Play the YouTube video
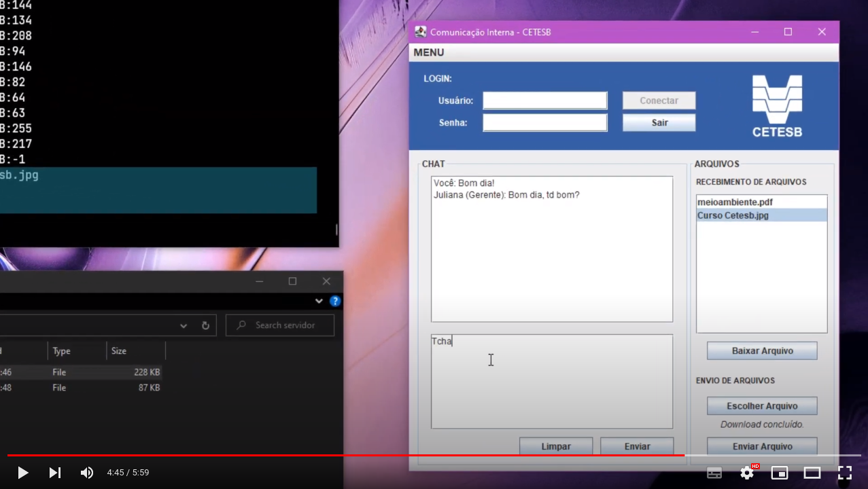868x489 pixels. [x=22, y=472]
